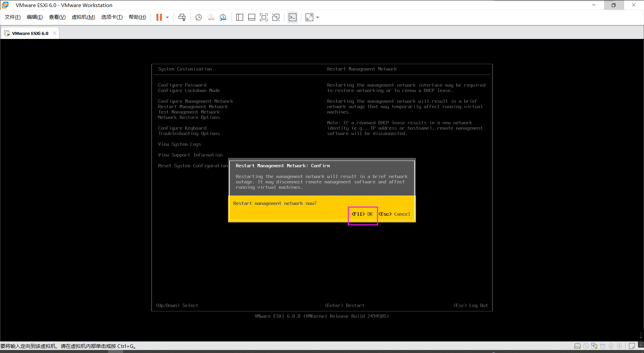
Task: Click the webcam status icon
Action: click(611, 346)
